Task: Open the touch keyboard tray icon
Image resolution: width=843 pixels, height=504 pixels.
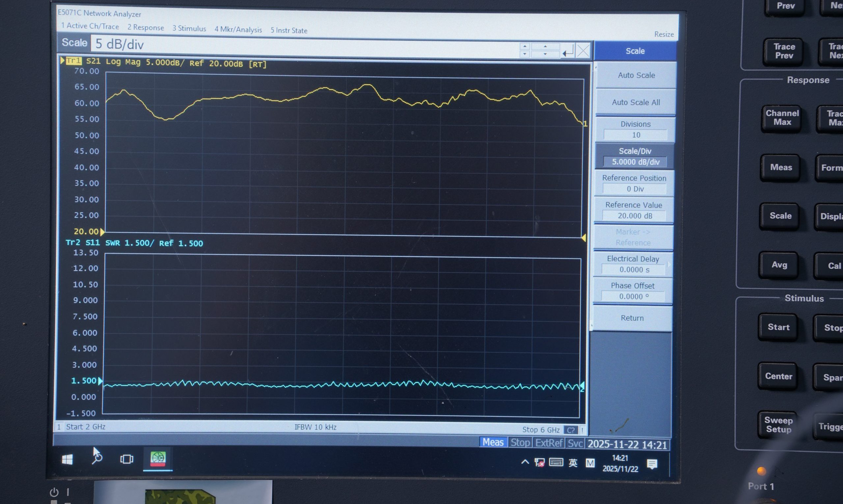Action: [556, 463]
